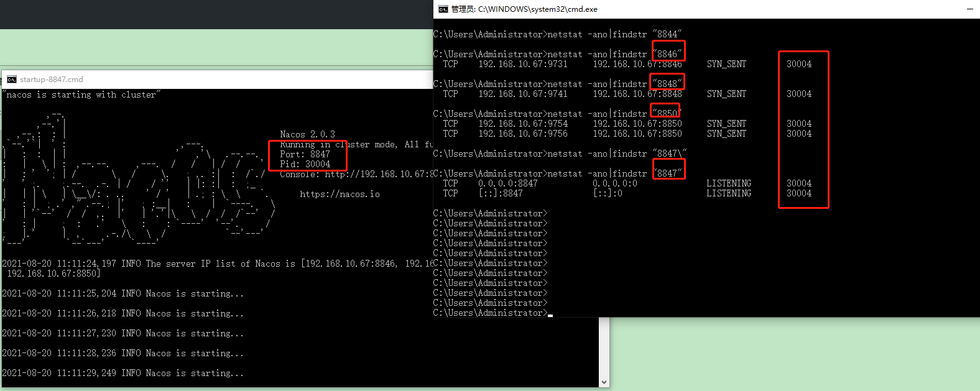This screenshot has width=980, height=391.
Task: Click 'nacos is starting with cluster' line
Action: (81, 94)
